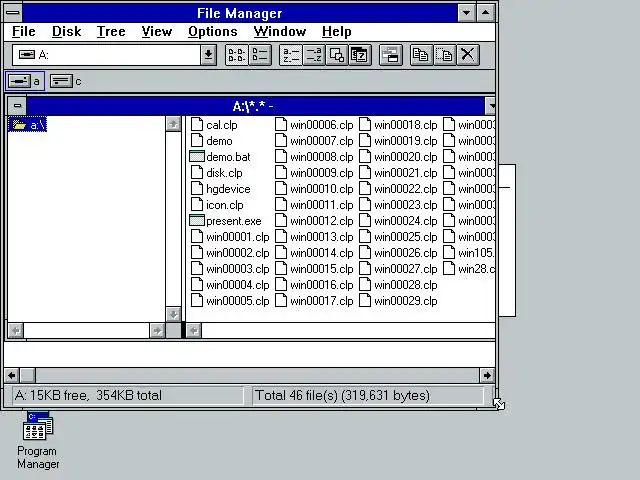
Task: Open the Options menu
Action: coord(213,31)
